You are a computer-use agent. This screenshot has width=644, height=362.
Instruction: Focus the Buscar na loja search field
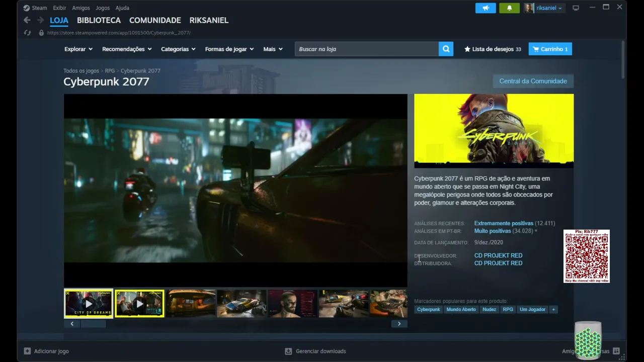pyautogui.click(x=367, y=49)
